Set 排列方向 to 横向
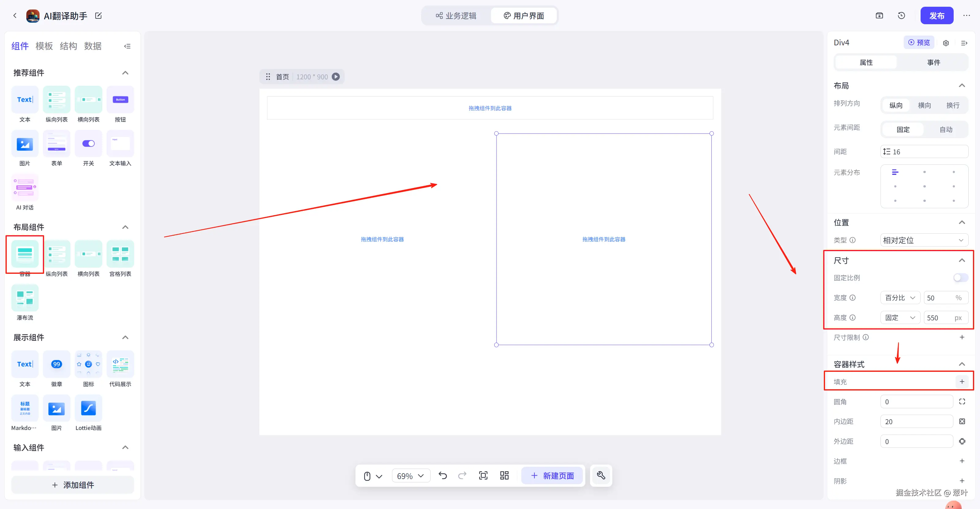This screenshot has height=509, width=980. point(924,105)
